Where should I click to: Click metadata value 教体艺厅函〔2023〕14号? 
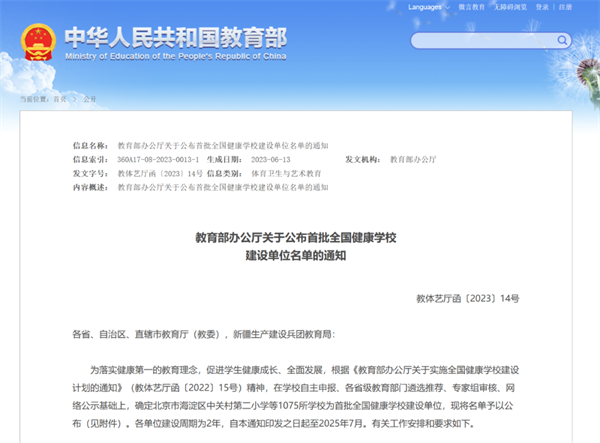click(x=160, y=174)
